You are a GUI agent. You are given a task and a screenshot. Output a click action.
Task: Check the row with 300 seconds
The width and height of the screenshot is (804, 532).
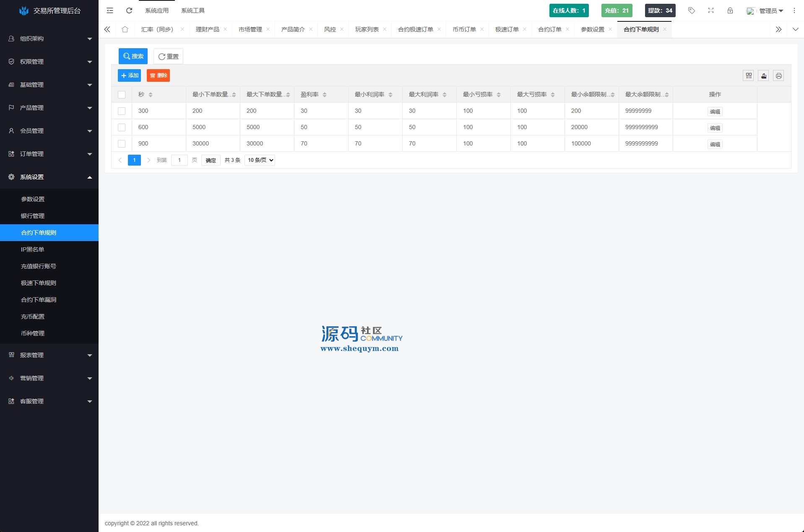(122, 111)
